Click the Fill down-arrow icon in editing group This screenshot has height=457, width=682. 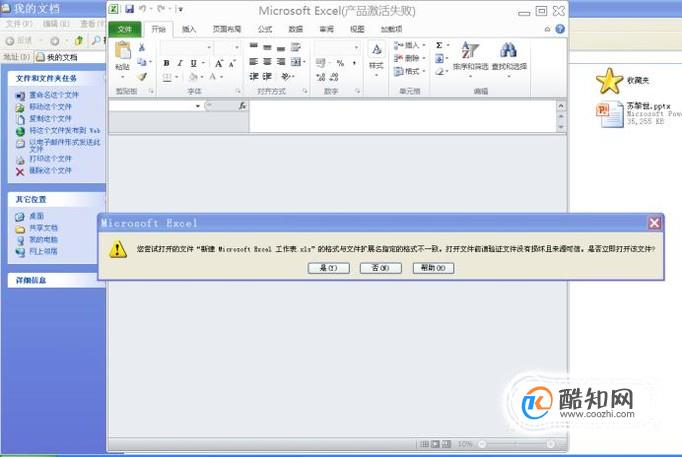pyautogui.click(x=439, y=58)
